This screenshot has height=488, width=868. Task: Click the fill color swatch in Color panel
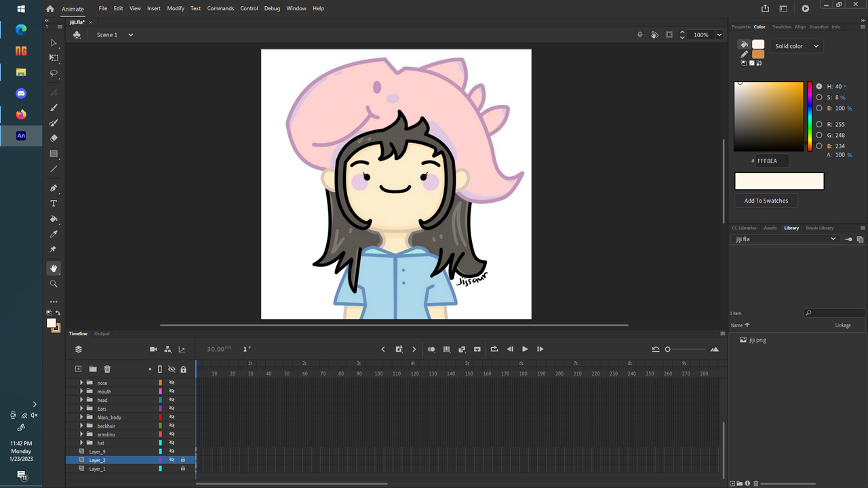point(758,44)
